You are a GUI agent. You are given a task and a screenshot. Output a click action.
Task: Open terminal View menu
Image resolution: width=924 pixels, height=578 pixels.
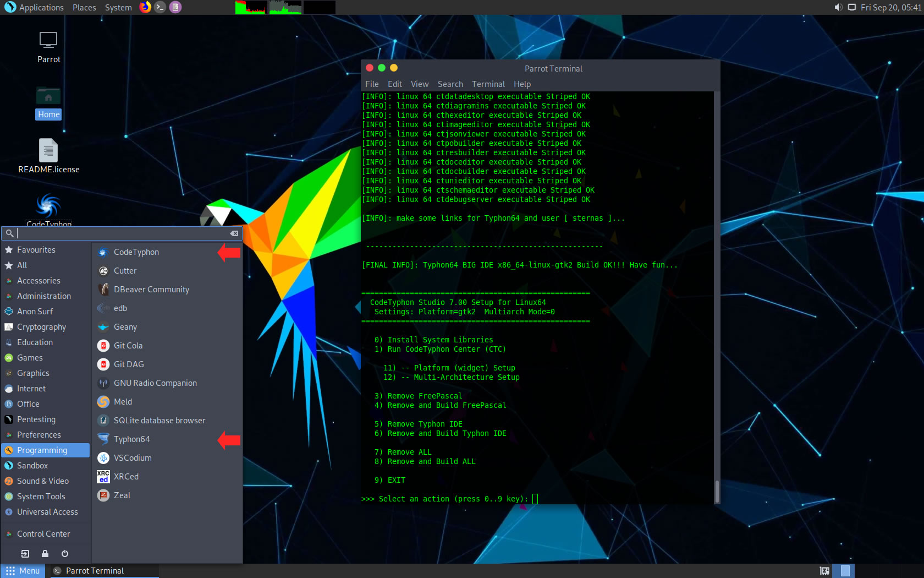click(420, 84)
